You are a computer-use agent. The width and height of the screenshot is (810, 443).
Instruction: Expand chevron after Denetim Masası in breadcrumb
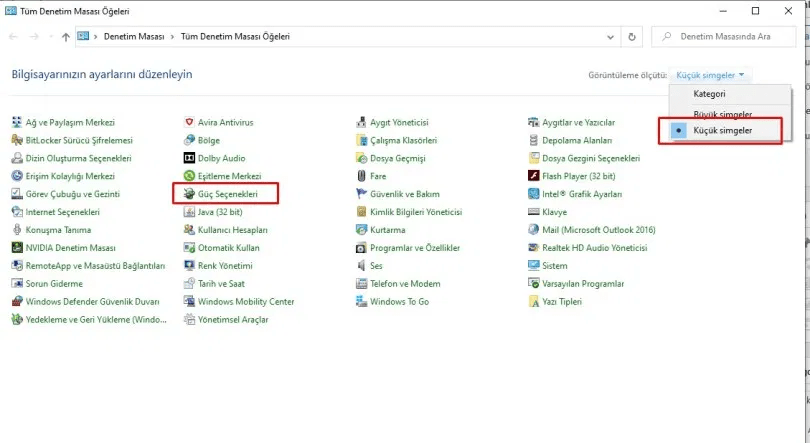172,37
